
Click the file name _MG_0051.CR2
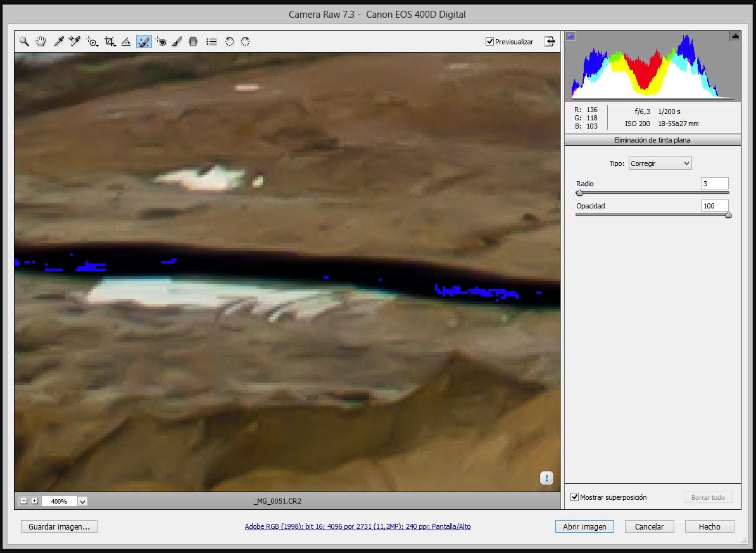(x=278, y=501)
